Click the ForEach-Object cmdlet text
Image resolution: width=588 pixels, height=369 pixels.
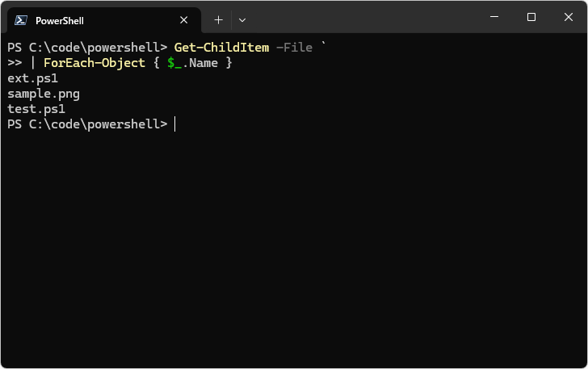(x=94, y=63)
